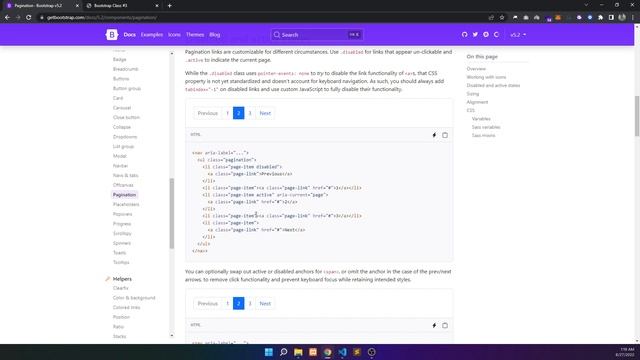Screen dimensions: 640x360
Task: Open the browser extensions puzzle icon
Action: 600,18
